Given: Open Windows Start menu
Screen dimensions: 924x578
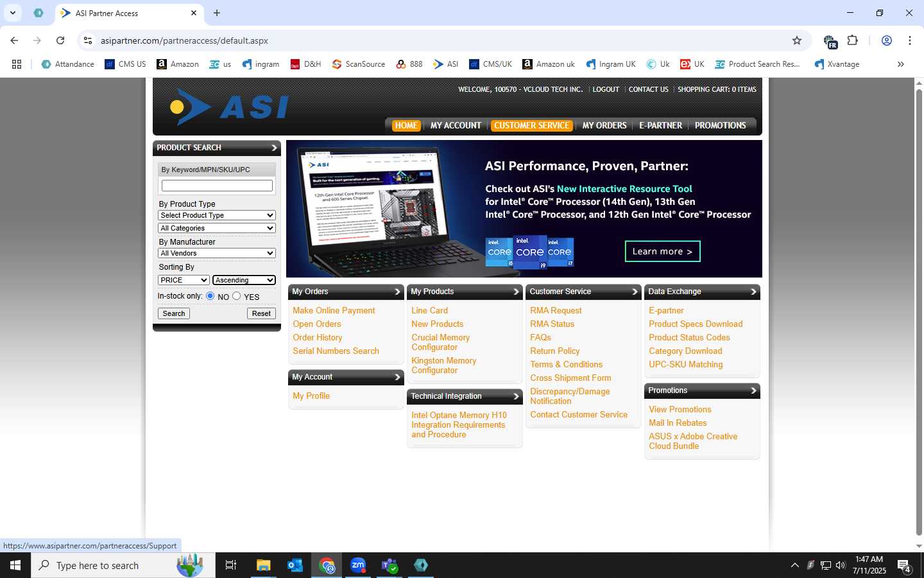Looking at the screenshot, I should (x=15, y=565).
